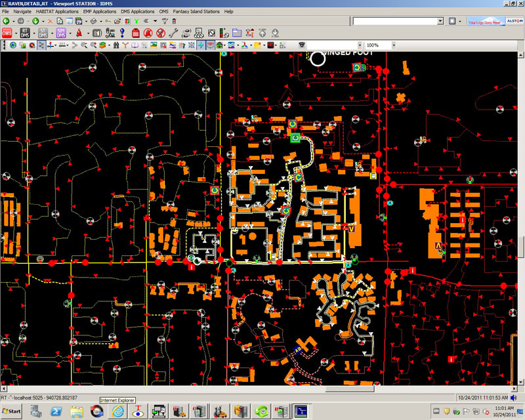Click the crossed-out bell alarm inhibit icon
This screenshot has height=420, width=525.
148,33
